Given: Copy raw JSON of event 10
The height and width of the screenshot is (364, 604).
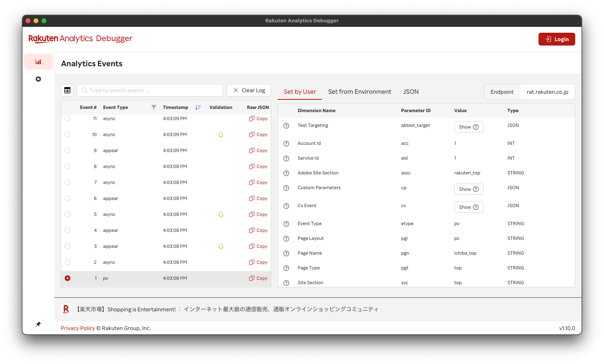Looking at the screenshot, I should (x=258, y=135).
